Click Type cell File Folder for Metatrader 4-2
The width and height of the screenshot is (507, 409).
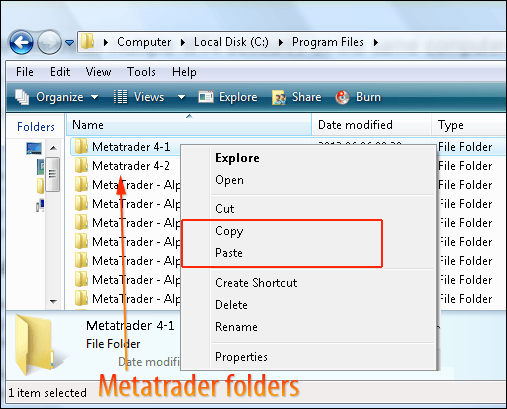(x=465, y=166)
